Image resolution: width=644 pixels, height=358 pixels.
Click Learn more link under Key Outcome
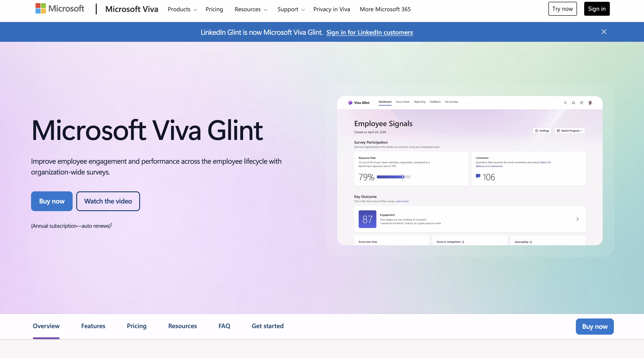coord(402,201)
